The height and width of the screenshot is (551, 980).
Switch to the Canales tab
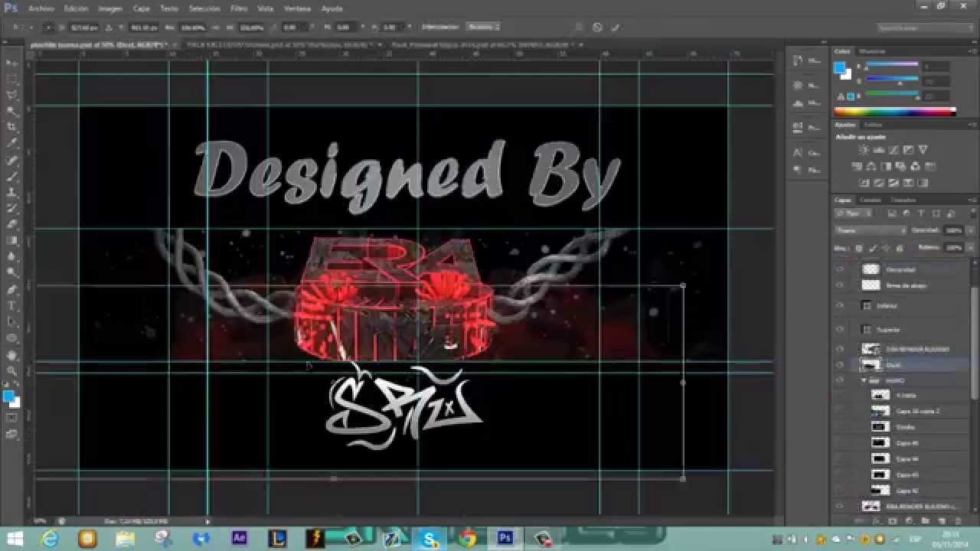click(x=871, y=200)
